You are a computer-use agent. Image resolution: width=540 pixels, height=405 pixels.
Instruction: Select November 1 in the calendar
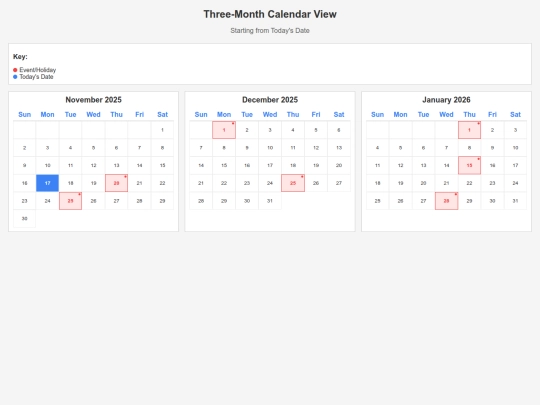coord(162,130)
